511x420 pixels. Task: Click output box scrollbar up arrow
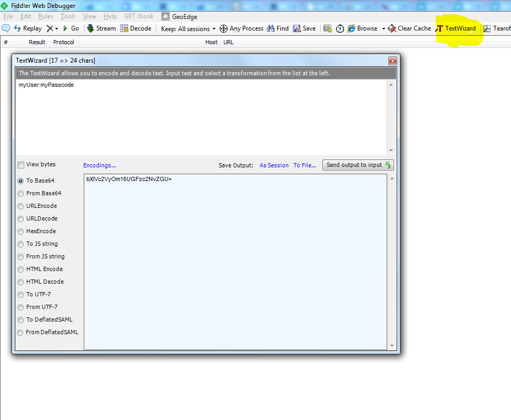pyautogui.click(x=392, y=178)
